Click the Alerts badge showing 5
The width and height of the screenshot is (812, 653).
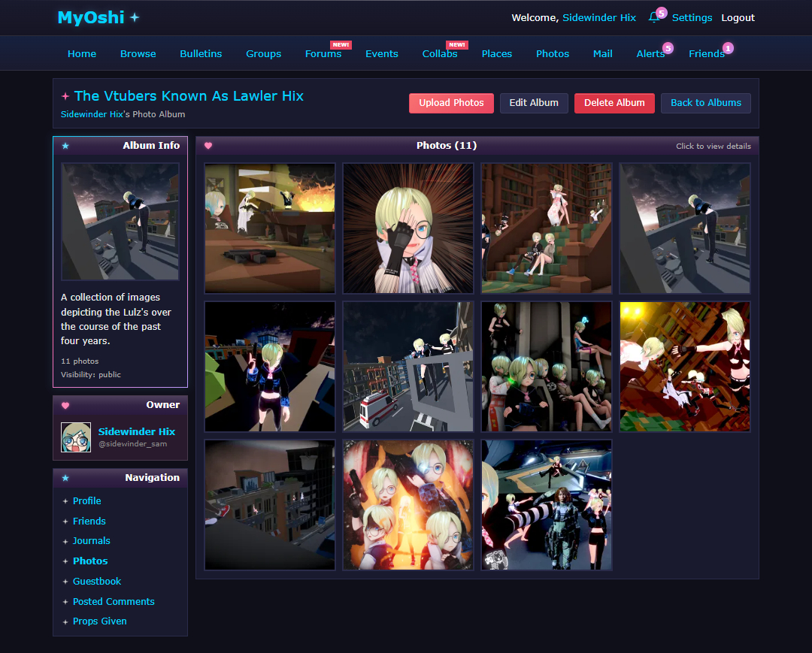click(668, 48)
